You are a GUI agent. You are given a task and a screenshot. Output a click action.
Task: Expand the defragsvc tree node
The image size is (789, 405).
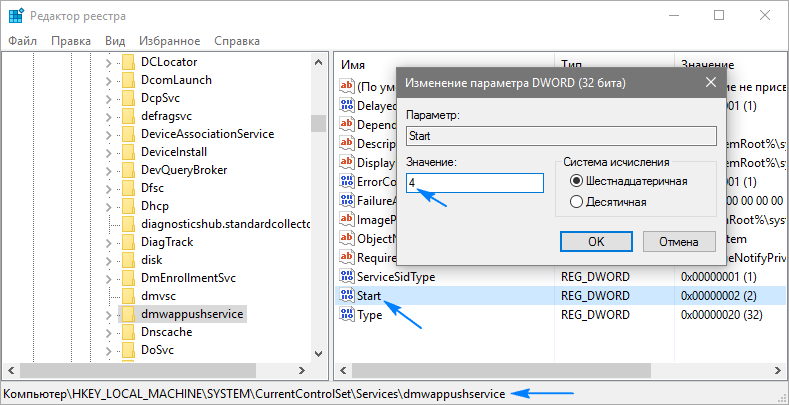tap(108, 117)
